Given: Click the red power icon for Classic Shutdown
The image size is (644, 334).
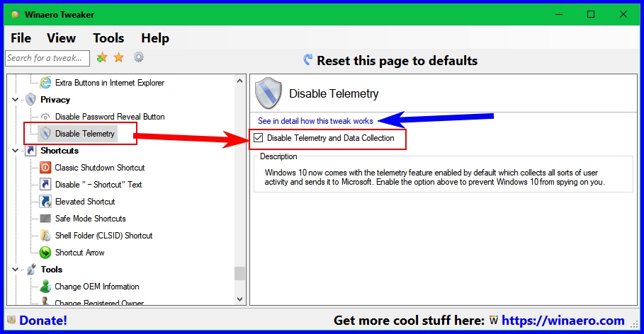Looking at the screenshot, I should click(x=45, y=168).
